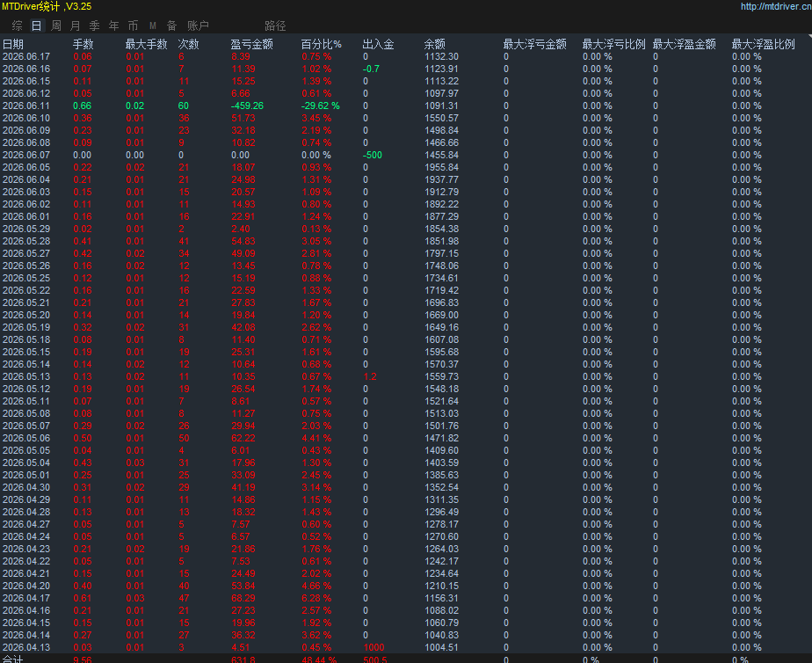
Task: Visit the http://mtdriver.cn link
Action: (776, 6)
